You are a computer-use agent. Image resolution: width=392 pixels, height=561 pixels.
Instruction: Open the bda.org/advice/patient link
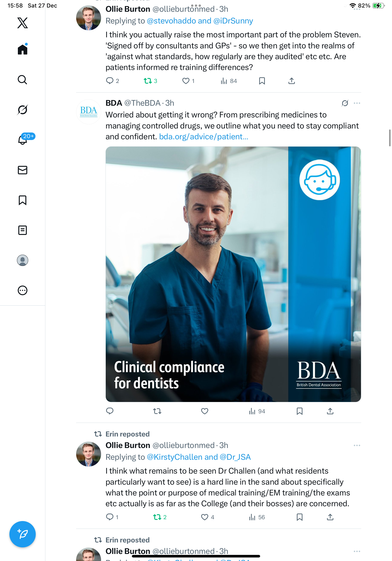tap(204, 136)
